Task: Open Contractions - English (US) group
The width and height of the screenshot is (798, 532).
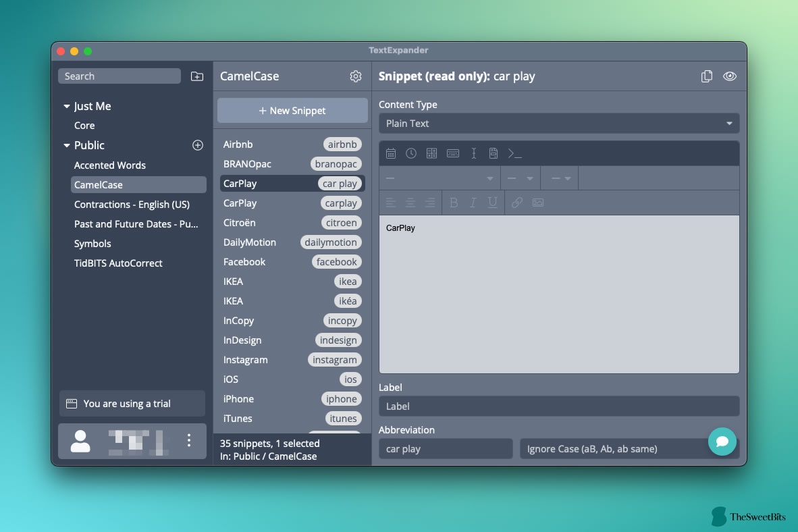Action: click(x=132, y=205)
